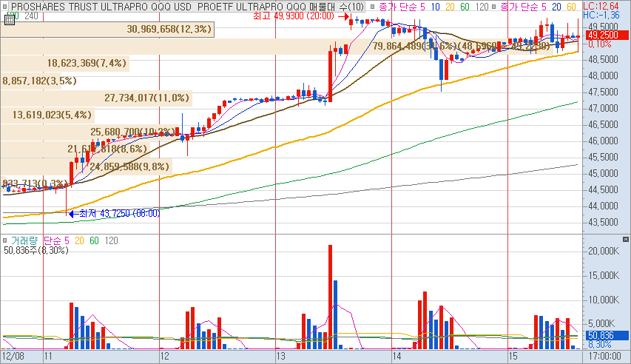Screen dimensions: 631x364
Task: Click the 48.0000 price axis label
Action: click(603, 75)
